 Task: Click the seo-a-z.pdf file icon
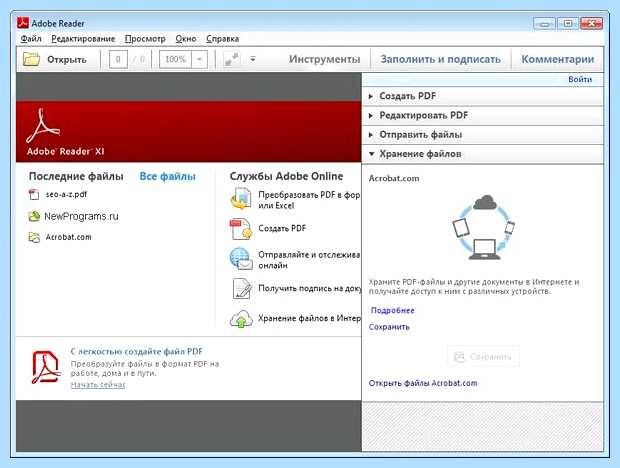tap(34, 194)
